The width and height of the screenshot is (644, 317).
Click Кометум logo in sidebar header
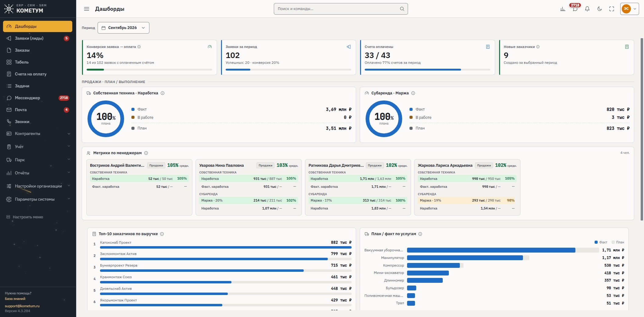coord(26,9)
